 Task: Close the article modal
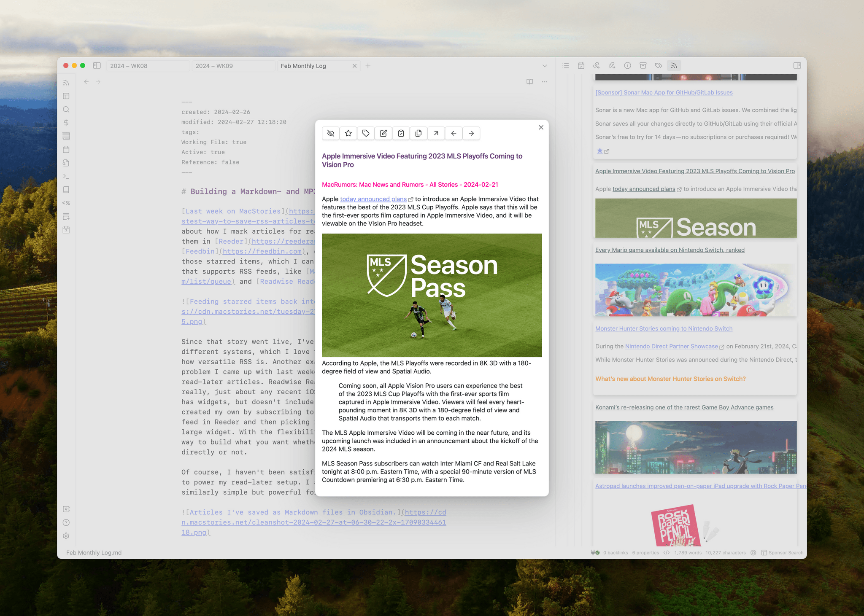(x=541, y=127)
